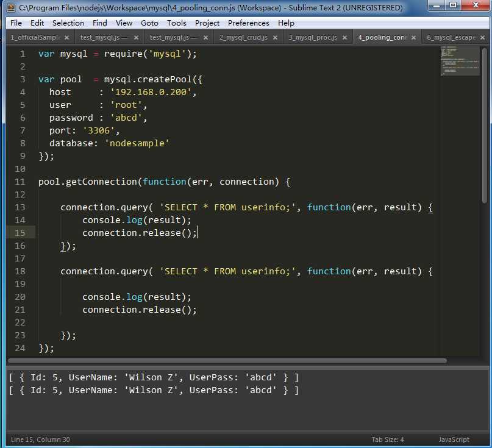Open the Selection menu
Screen dimensions: 492x448
pos(68,23)
